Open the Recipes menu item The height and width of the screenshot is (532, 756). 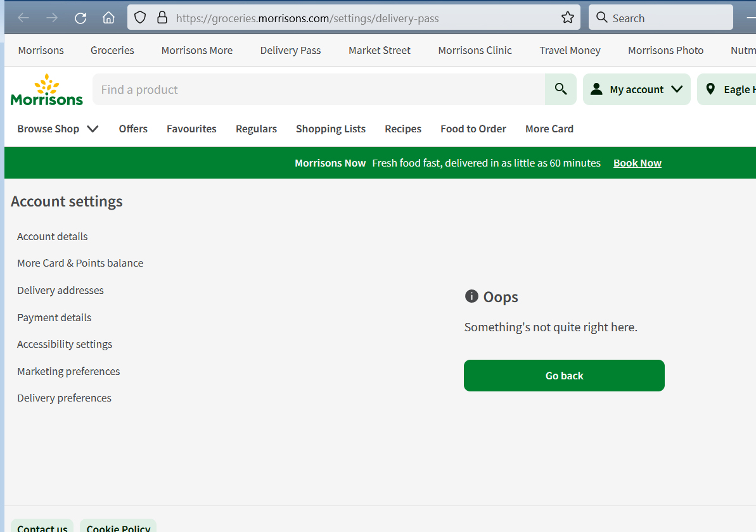[403, 129]
